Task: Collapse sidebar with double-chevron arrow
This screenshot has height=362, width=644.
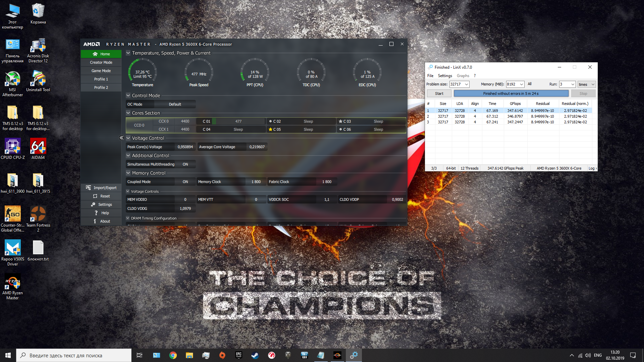Action: tap(121, 138)
